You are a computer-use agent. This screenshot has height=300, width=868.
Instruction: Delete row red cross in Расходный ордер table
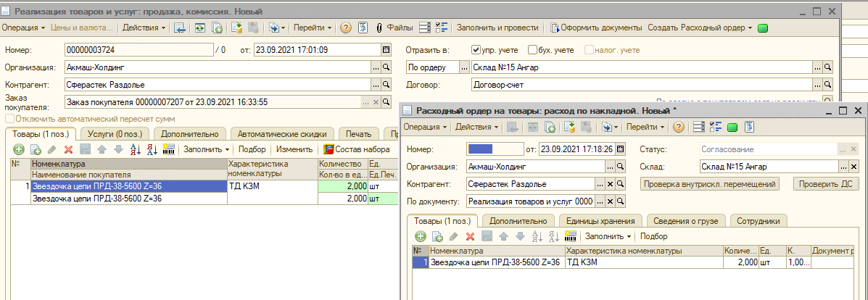pos(471,236)
